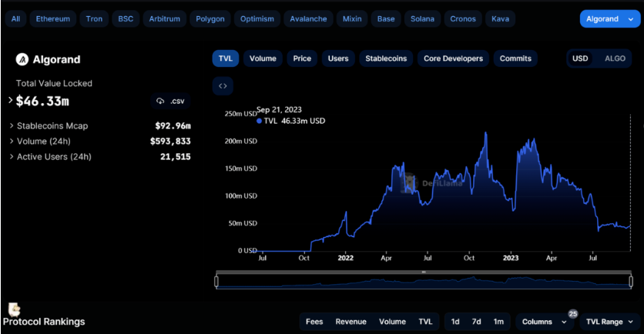Switch denomination to ALGO
The image size is (644, 334).
tap(615, 58)
